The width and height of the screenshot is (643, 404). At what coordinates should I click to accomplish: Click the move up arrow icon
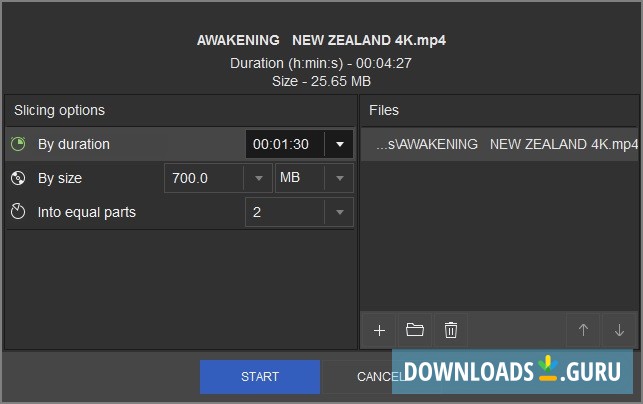584,330
